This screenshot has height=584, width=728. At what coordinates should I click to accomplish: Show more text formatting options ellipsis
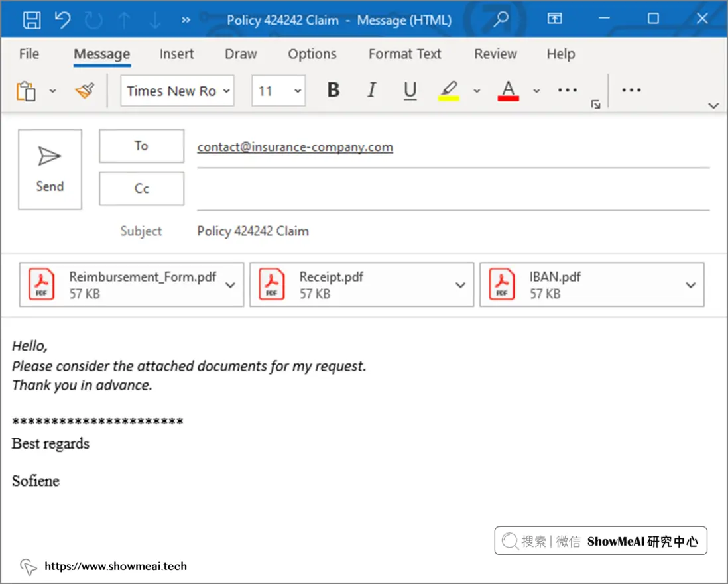(568, 90)
